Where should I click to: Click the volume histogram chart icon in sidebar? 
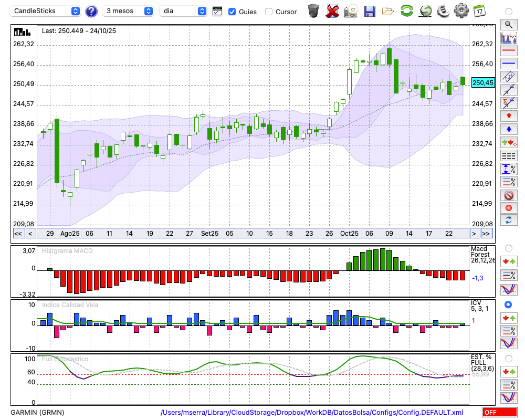(x=509, y=37)
